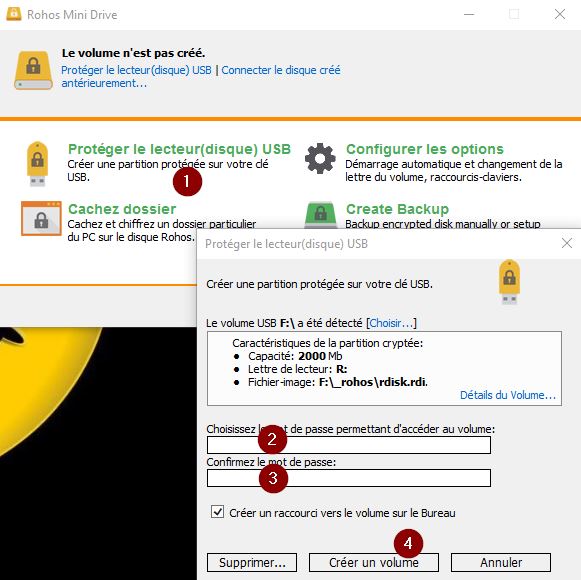Click the locked disk icon in header
This screenshot has height=580, width=581.
tap(33, 70)
